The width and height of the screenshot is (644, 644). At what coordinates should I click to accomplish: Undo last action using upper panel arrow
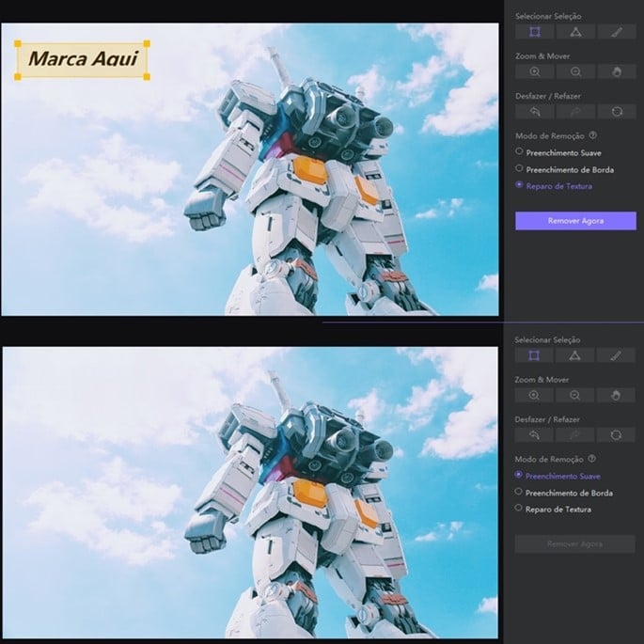(534, 111)
